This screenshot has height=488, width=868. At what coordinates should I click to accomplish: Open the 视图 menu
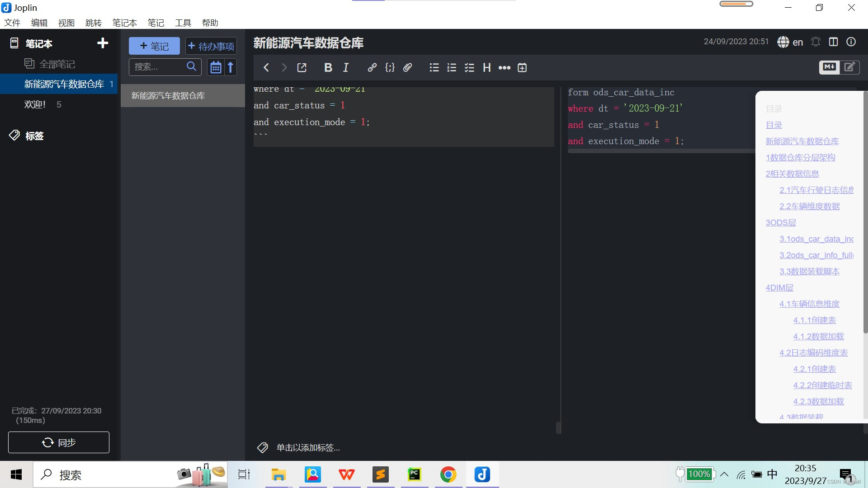click(x=66, y=23)
